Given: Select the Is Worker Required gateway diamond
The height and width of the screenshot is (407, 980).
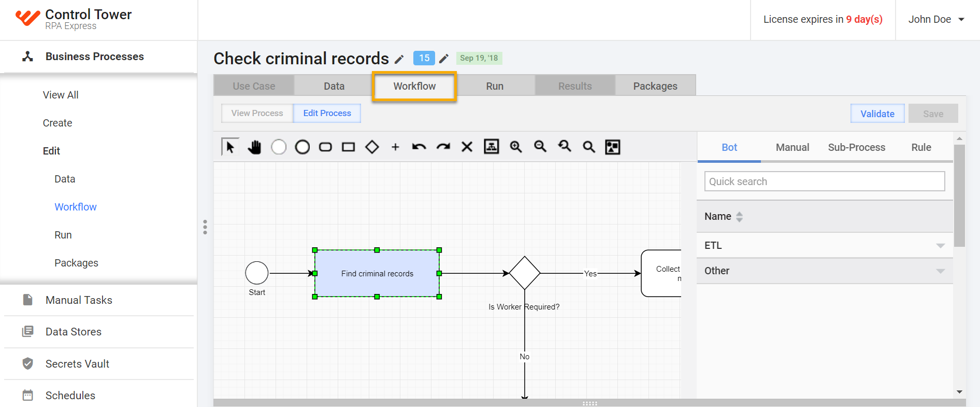Looking at the screenshot, I should [x=525, y=273].
